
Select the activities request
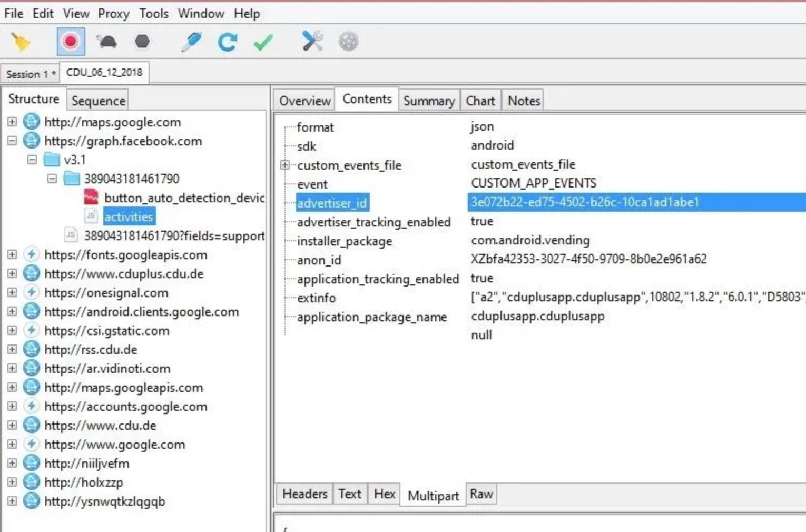pyautogui.click(x=129, y=216)
